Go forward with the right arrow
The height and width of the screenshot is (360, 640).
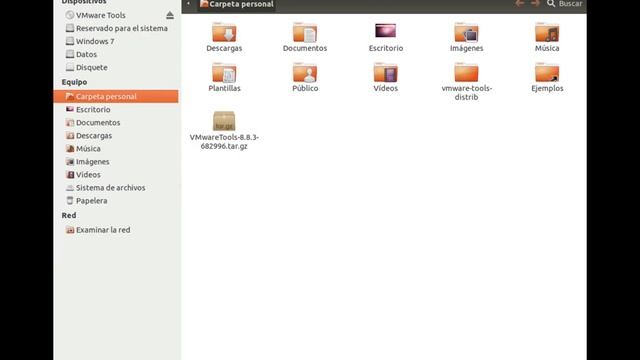(536, 4)
